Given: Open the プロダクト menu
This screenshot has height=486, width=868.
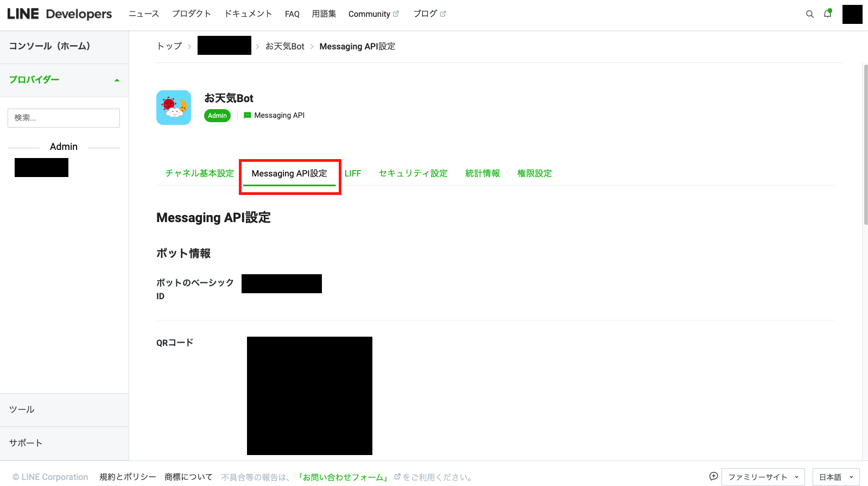Looking at the screenshot, I should [192, 14].
